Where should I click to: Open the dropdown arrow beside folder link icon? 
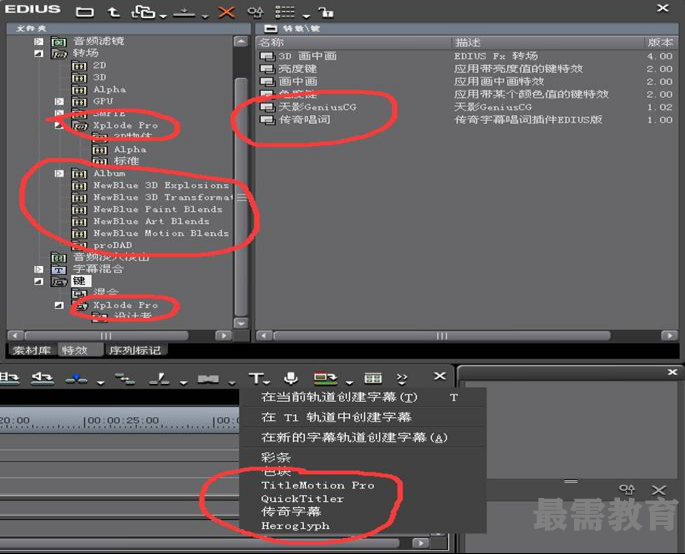pyautogui.click(x=163, y=16)
